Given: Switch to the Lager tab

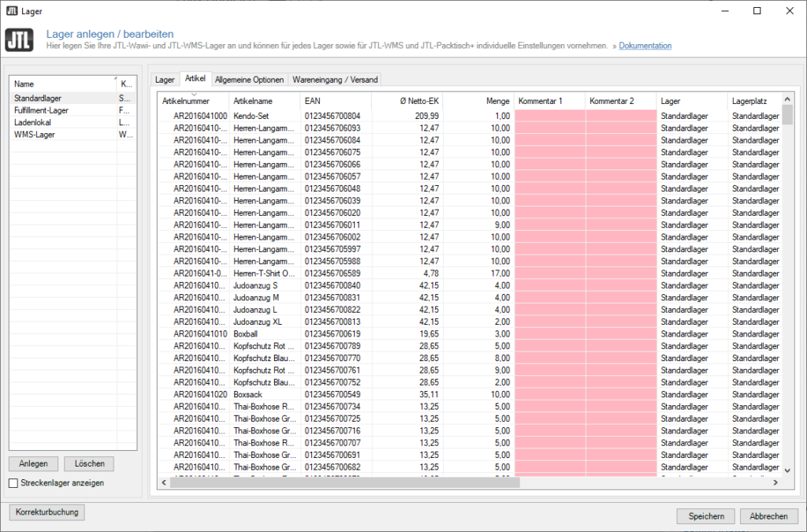Looking at the screenshot, I should [165, 80].
